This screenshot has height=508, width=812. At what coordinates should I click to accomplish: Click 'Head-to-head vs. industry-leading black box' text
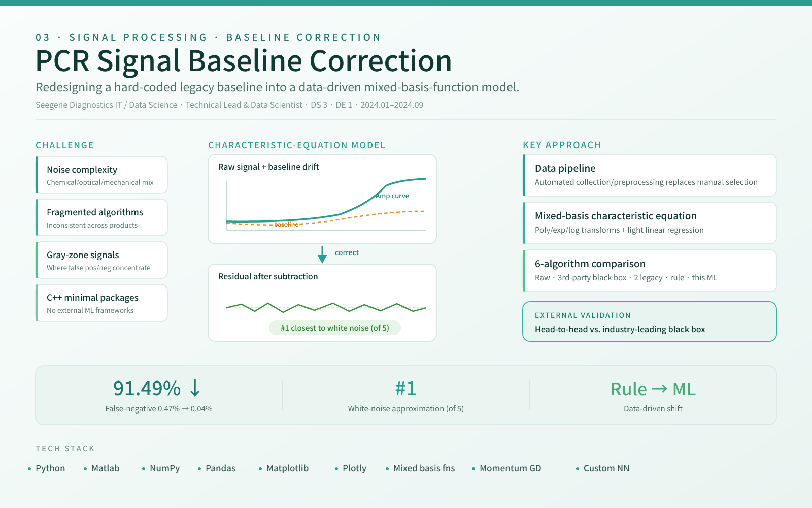[x=620, y=329]
